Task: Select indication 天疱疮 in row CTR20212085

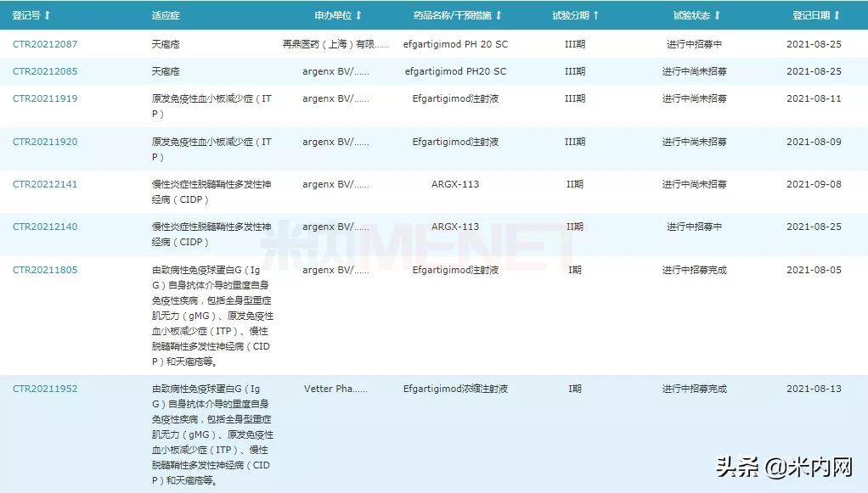Action: point(166,71)
